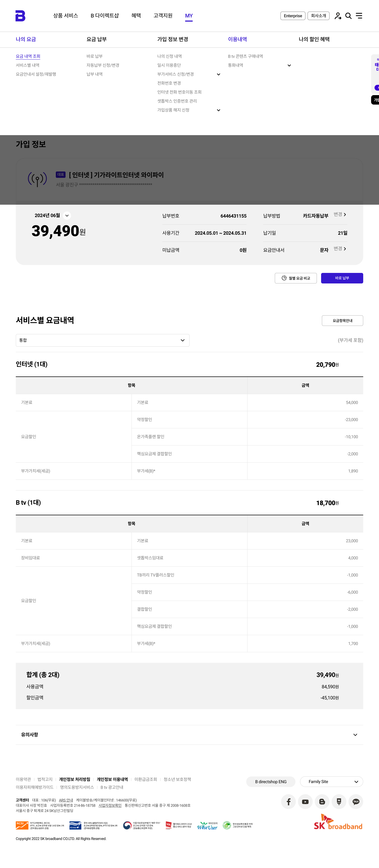Screen dimensions: 379x868
Task: Expand the 유의사항 section
Action: 355,735
